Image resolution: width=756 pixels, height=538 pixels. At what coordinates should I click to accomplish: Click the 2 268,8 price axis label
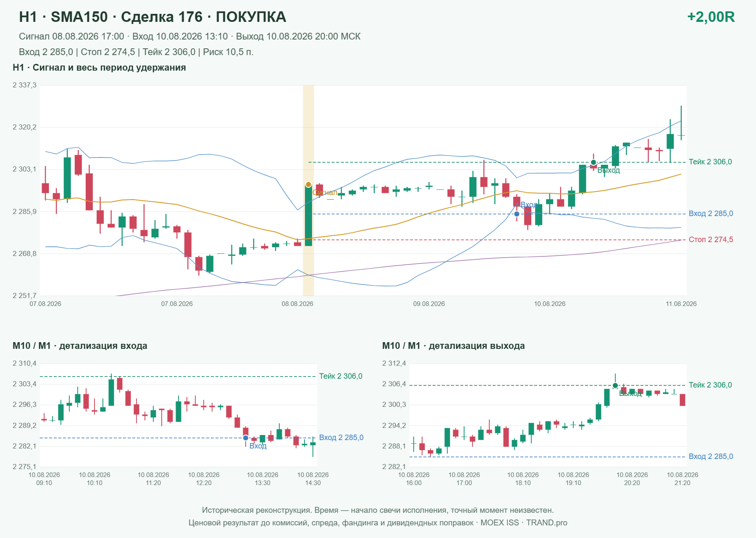pos(24,254)
